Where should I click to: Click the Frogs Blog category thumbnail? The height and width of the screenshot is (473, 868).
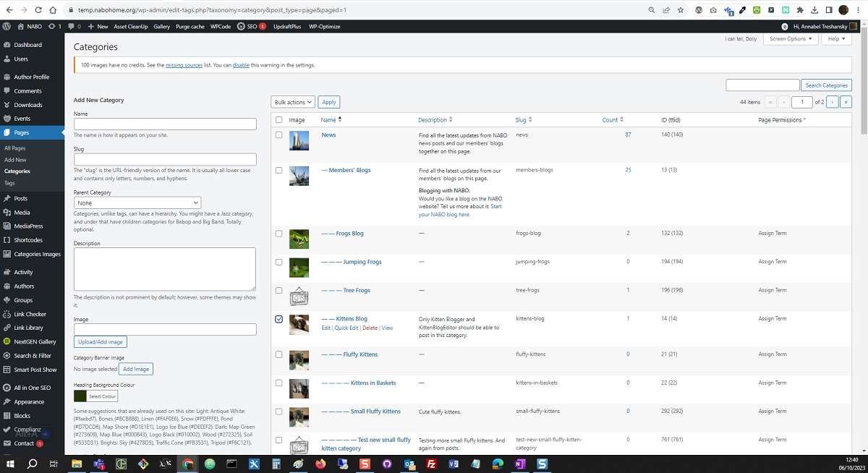[x=299, y=237]
